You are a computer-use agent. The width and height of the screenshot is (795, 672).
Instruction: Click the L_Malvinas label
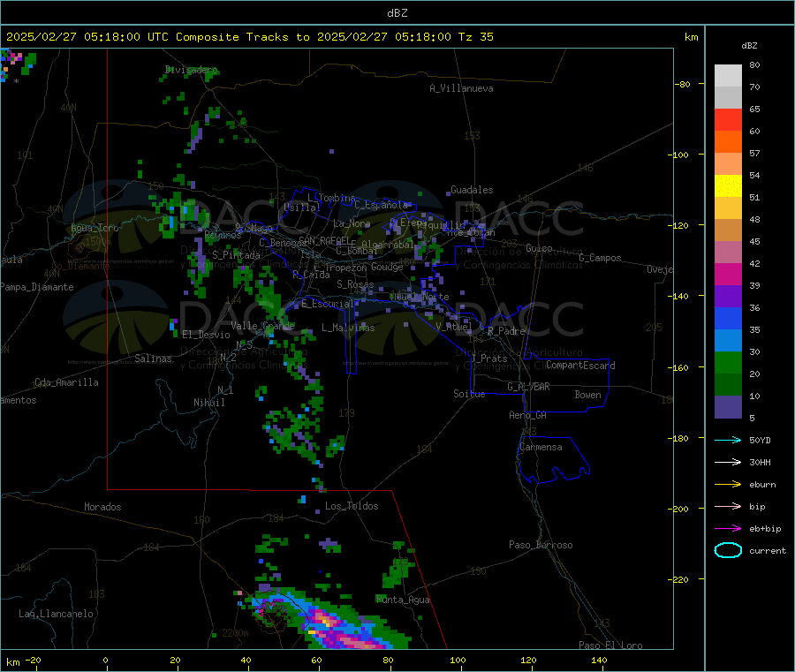[348, 328]
